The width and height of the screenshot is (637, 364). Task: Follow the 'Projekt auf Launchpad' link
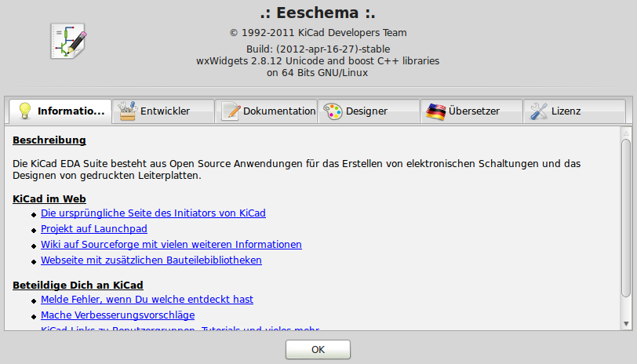pyautogui.click(x=94, y=229)
